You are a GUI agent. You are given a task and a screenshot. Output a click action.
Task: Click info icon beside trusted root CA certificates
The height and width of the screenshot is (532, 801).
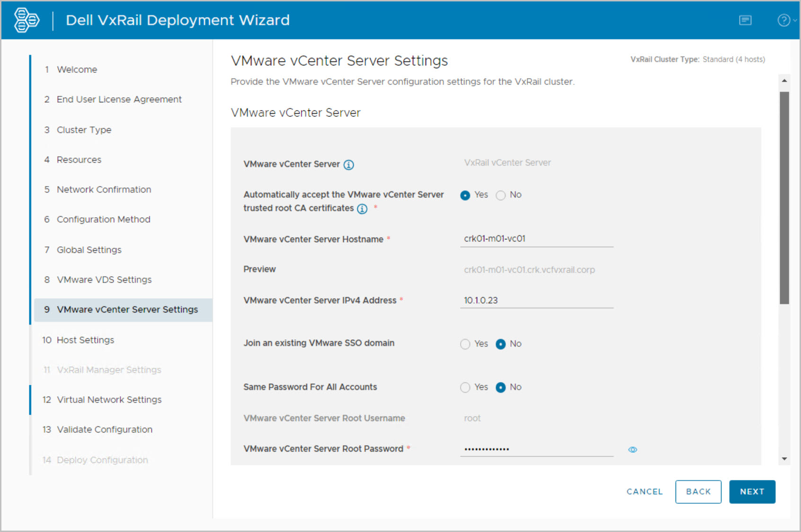coord(362,209)
